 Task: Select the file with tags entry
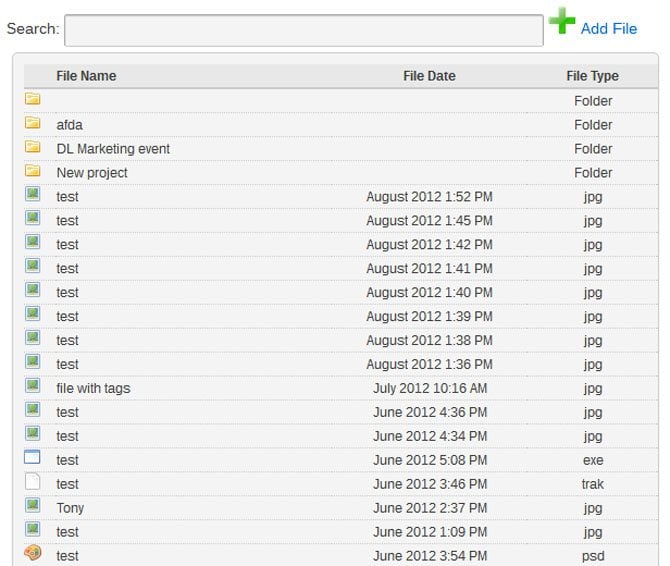click(93, 388)
